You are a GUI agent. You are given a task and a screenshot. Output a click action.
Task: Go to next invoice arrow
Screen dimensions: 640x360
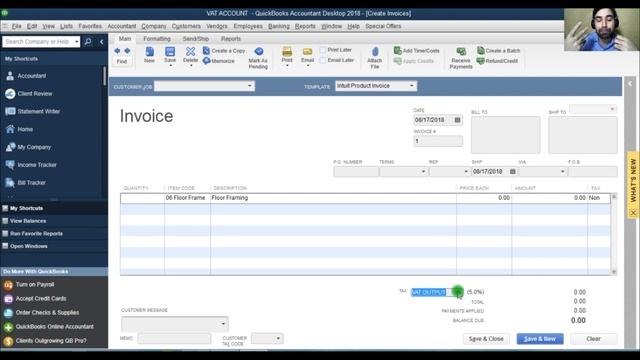(127, 51)
